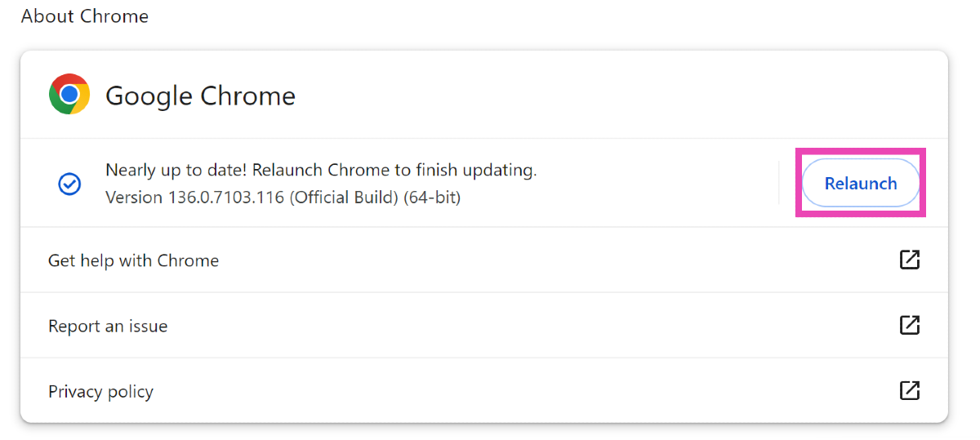This screenshot has width=980, height=440.
Task: Click external link icon beside Report an issue
Action: click(x=909, y=325)
